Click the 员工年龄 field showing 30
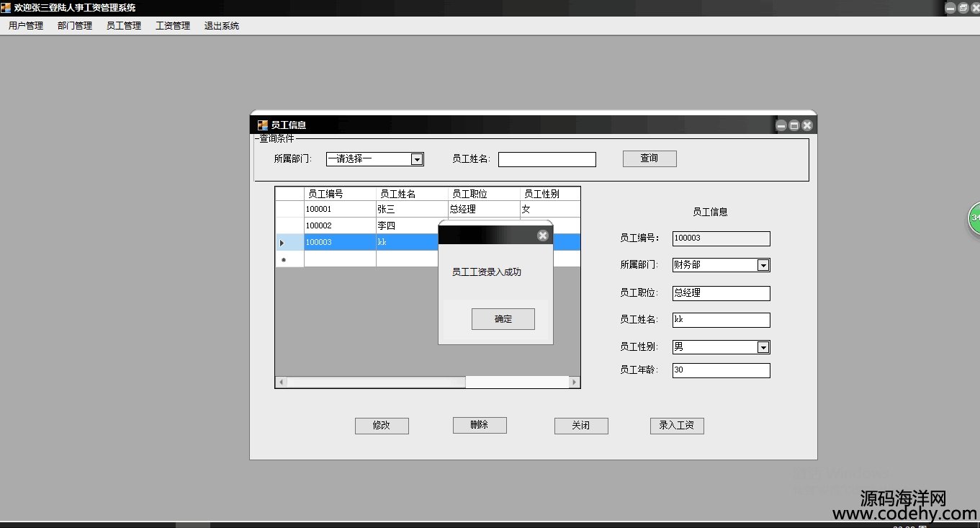This screenshot has height=528, width=980. pos(721,370)
